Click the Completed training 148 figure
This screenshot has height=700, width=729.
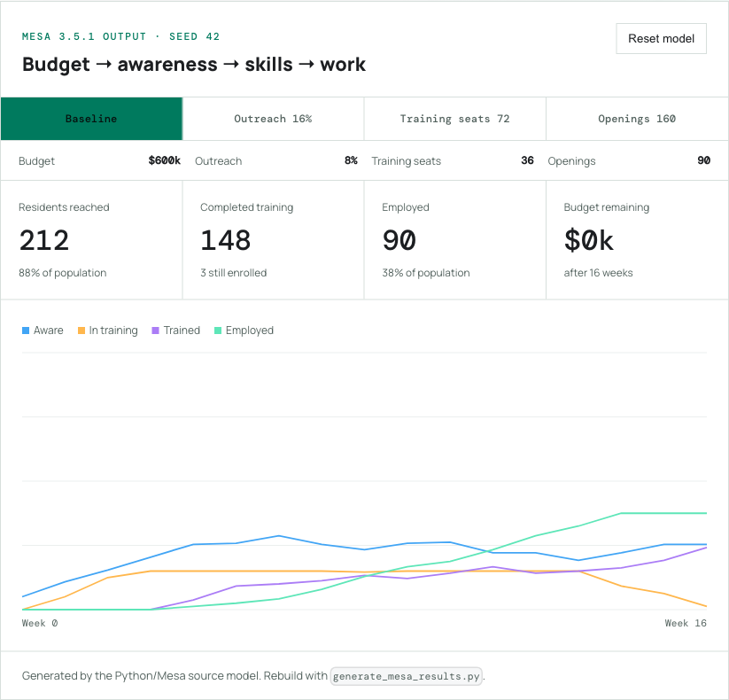point(226,240)
